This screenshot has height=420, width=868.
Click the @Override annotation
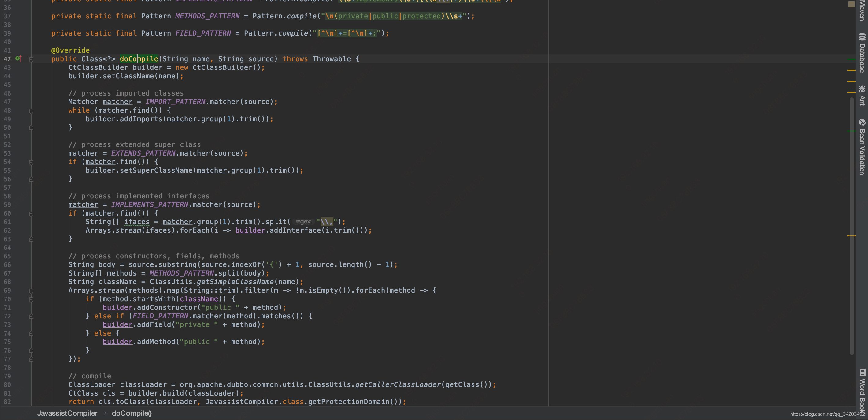pyautogui.click(x=70, y=50)
